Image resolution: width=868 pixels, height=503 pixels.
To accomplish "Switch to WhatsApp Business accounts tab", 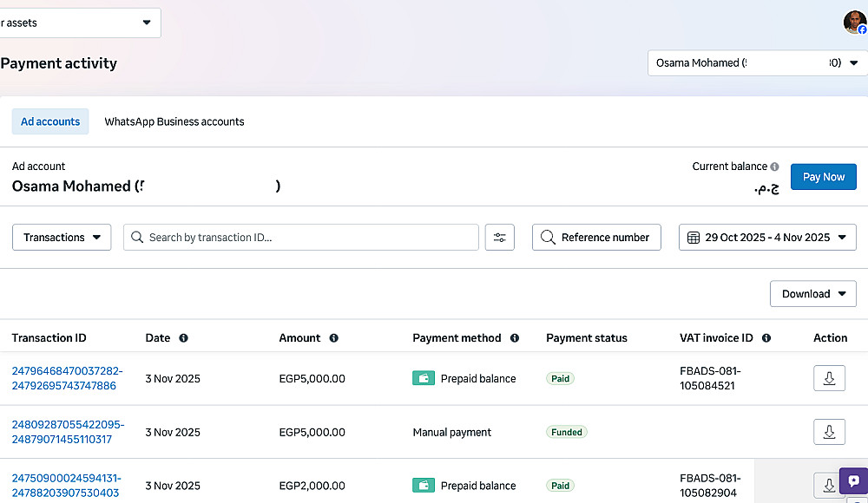I will [174, 121].
